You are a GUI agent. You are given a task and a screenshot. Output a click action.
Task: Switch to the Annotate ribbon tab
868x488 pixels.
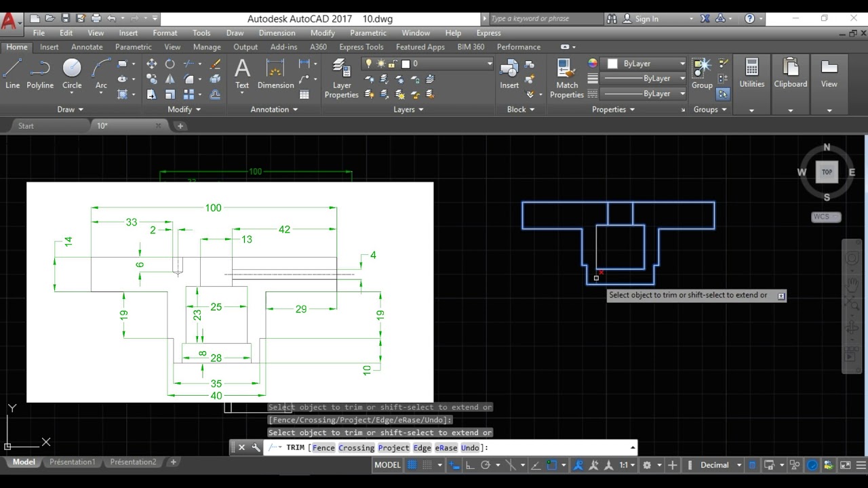point(87,47)
